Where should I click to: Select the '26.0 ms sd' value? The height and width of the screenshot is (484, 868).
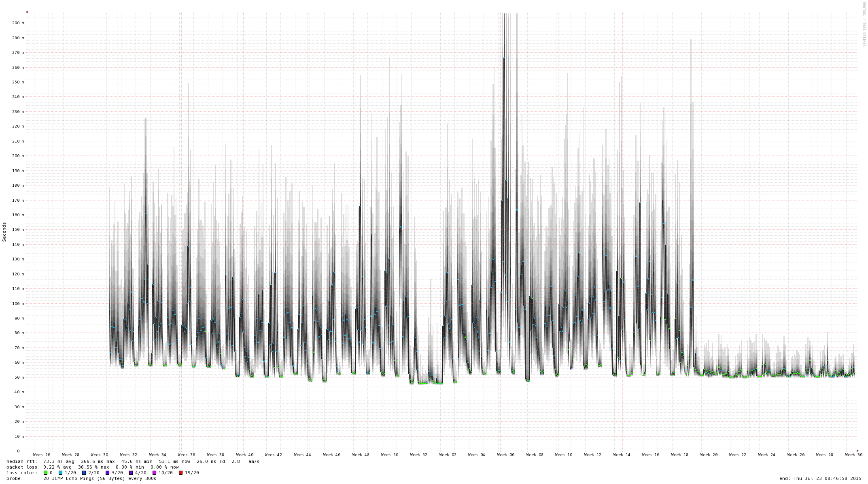(211, 461)
